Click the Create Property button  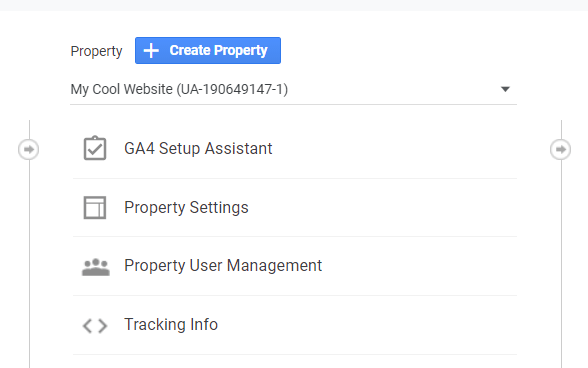(x=208, y=50)
